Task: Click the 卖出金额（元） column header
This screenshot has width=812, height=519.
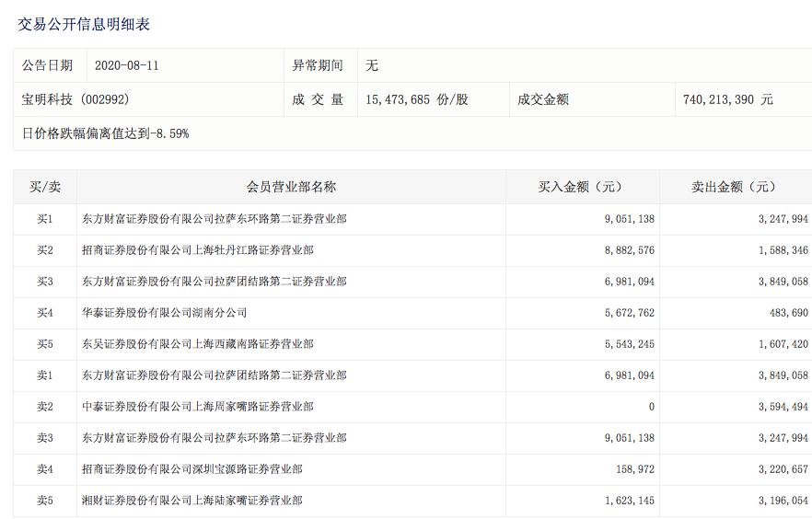Action: pos(736,187)
